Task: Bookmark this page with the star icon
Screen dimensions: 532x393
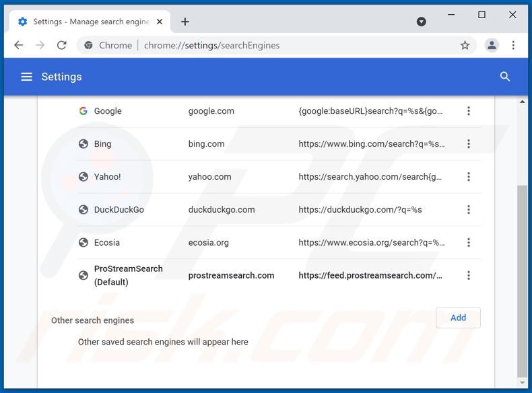Action: [x=465, y=45]
